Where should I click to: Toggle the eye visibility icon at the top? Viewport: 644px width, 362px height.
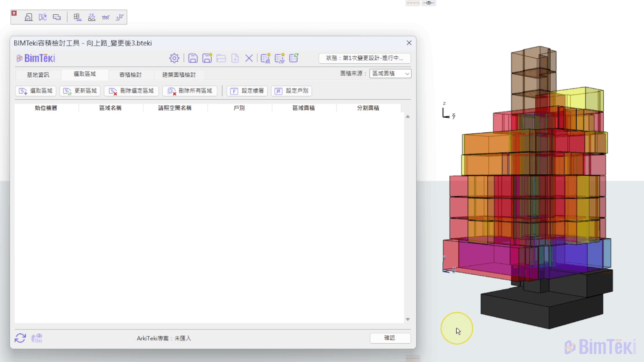pyautogui.click(x=429, y=3)
